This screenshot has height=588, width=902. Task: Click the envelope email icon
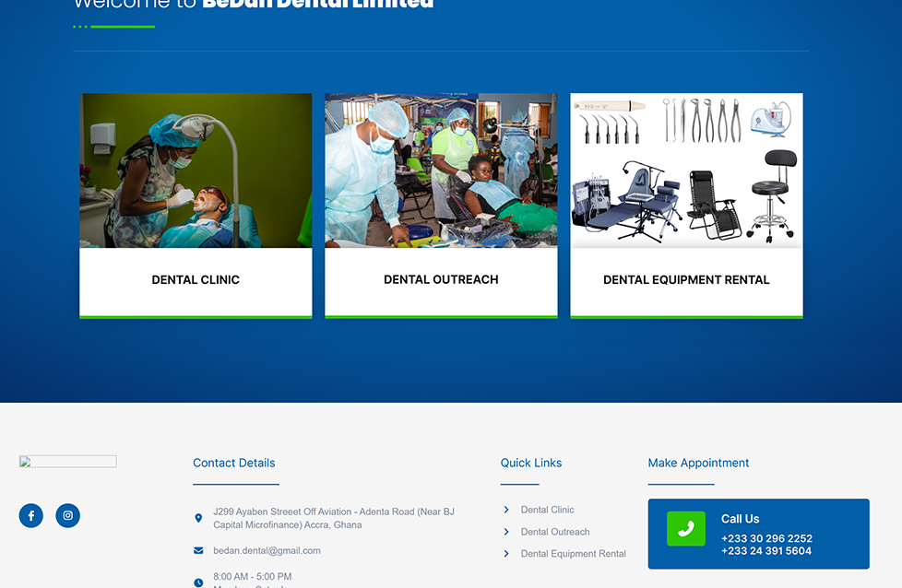[198, 550]
